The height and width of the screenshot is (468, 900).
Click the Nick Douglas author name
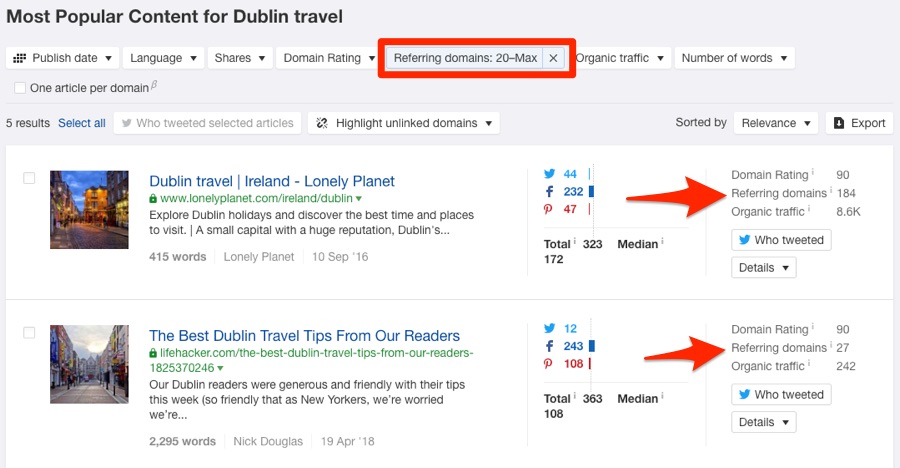click(x=267, y=441)
